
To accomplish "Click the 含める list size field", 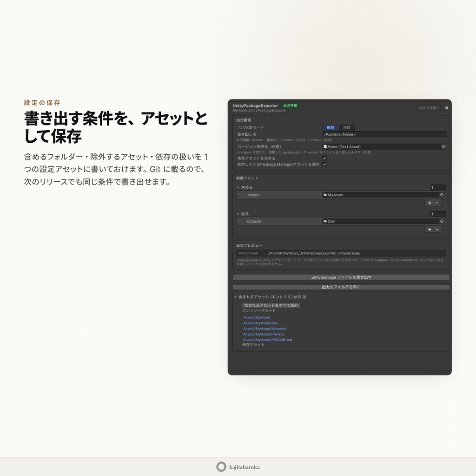I will [x=438, y=187].
